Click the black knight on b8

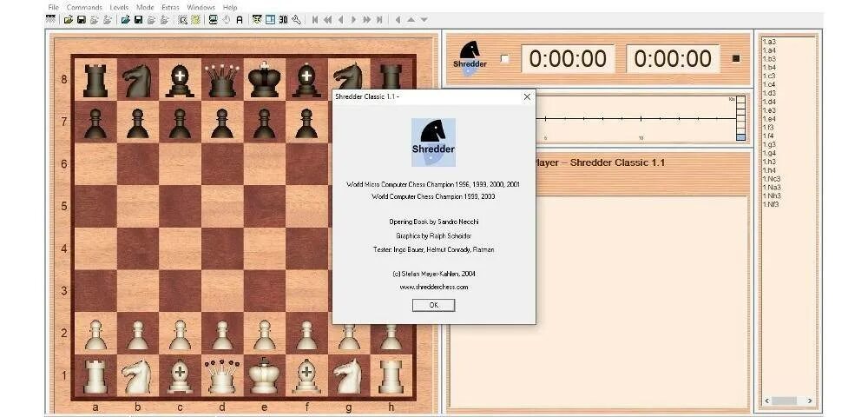[x=137, y=81]
